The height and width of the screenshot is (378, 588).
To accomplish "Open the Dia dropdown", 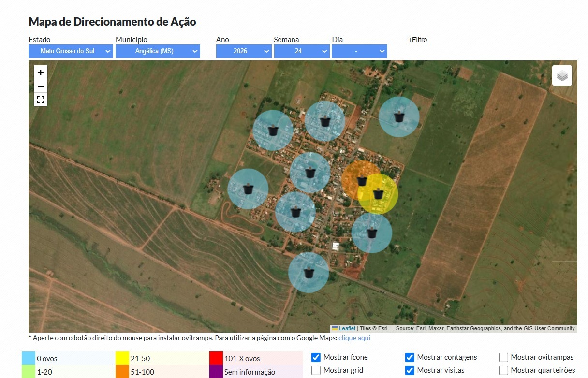I will (359, 51).
